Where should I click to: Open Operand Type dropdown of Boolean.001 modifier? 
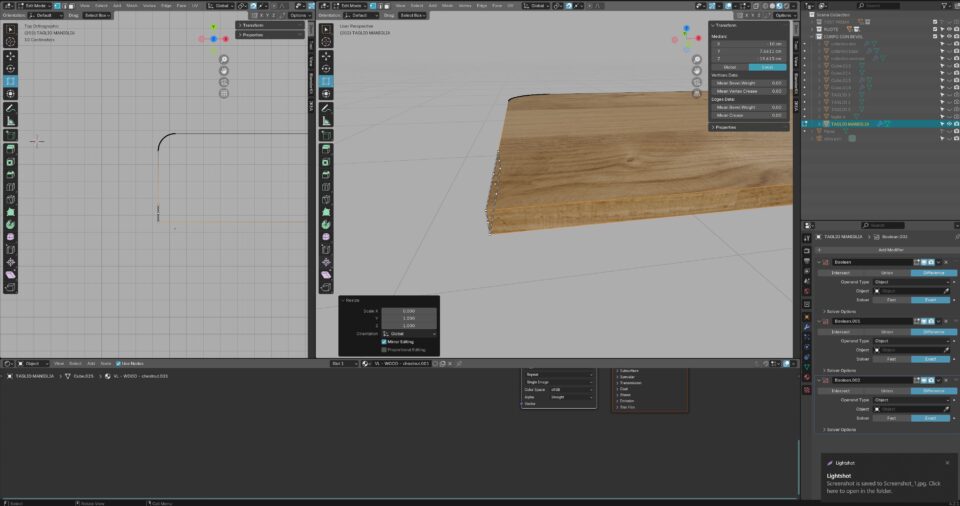point(910,341)
